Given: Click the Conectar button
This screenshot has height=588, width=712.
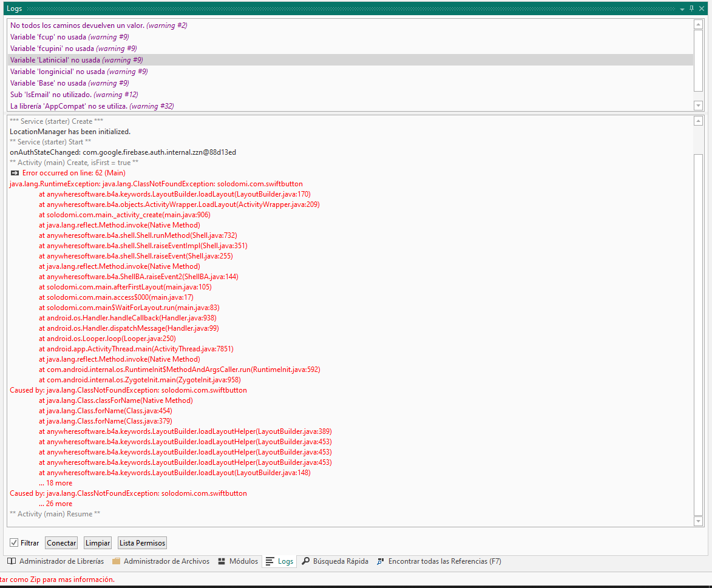Looking at the screenshot, I should pos(61,542).
